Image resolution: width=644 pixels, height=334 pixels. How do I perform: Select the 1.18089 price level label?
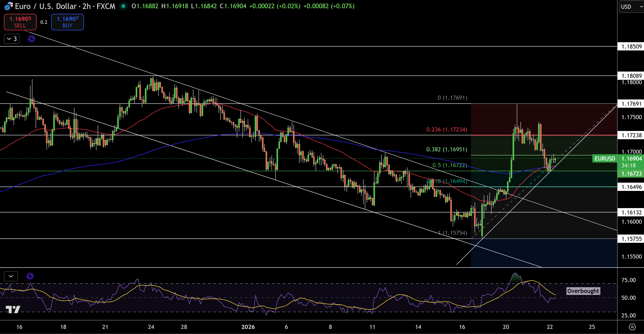tap(631, 76)
